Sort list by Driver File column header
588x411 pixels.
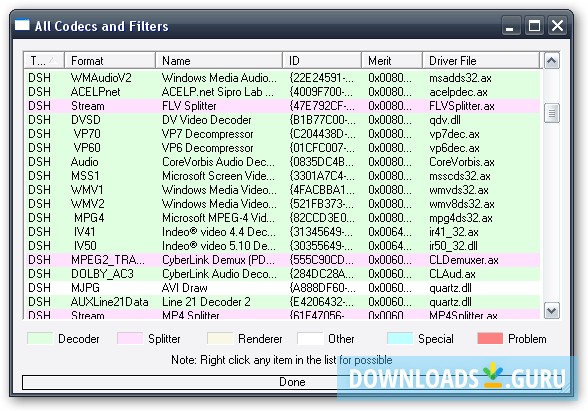(481, 60)
